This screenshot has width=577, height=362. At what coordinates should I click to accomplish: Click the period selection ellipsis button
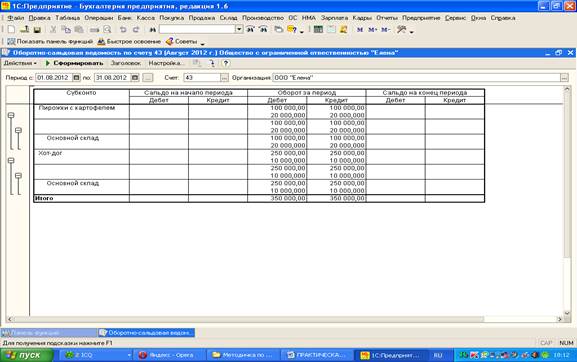(x=148, y=78)
